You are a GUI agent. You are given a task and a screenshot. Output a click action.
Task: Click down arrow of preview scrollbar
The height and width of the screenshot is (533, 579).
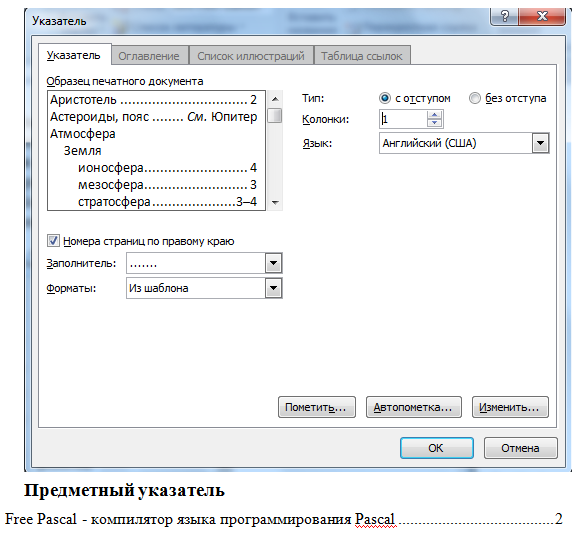tap(275, 203)
